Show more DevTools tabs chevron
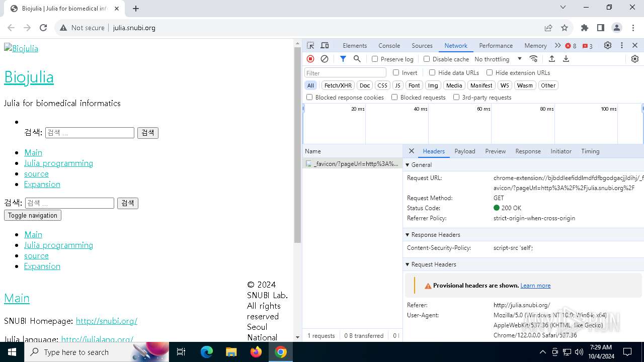This screenshot has width=644, height=362. 557,45
